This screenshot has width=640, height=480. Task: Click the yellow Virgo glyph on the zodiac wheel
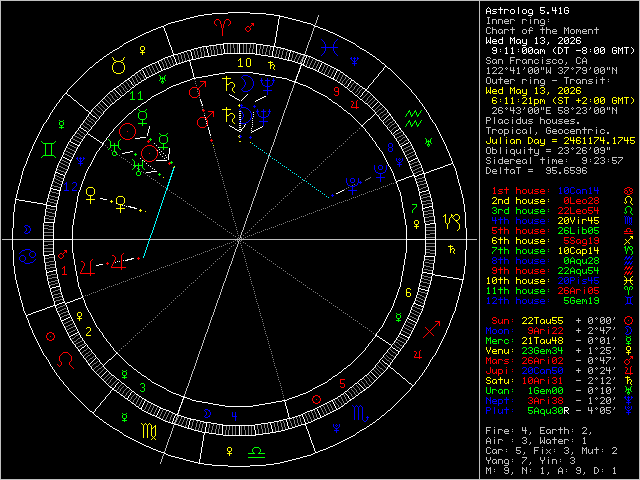point(149,432)
